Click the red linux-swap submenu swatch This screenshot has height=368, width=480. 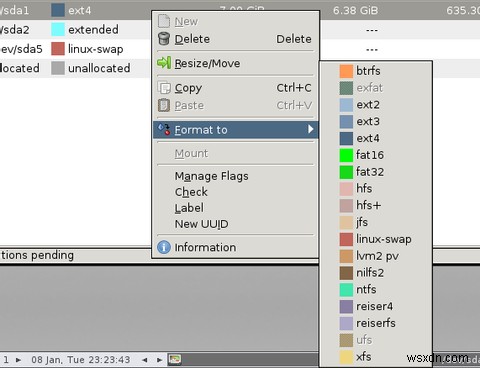346,239
